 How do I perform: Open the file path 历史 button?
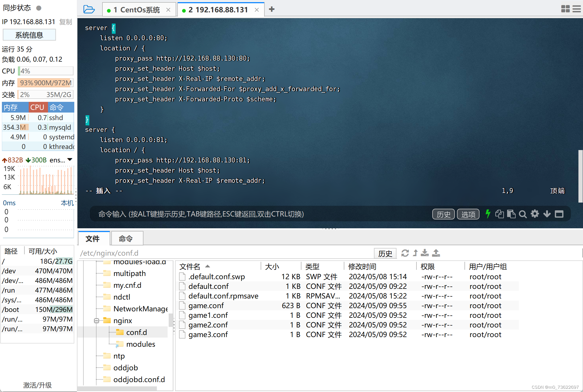pyautogui.click(x=385, y=253)
